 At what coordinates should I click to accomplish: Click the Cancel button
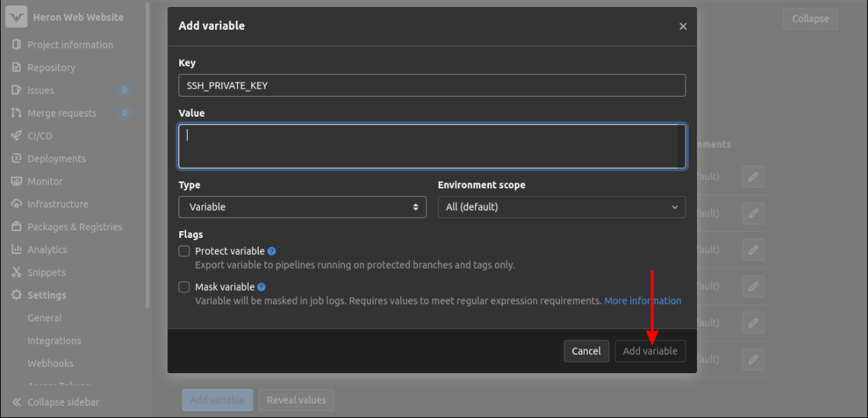(x=587, y=351)
